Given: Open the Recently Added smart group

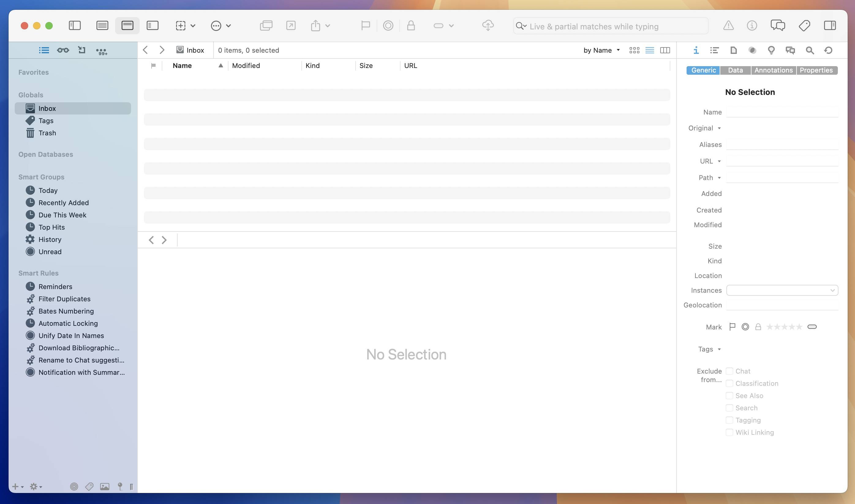Looking at the screenshot, I should [x=63, y=202].
